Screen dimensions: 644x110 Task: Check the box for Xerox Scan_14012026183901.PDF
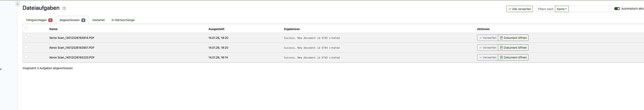[x=26, y=47]
